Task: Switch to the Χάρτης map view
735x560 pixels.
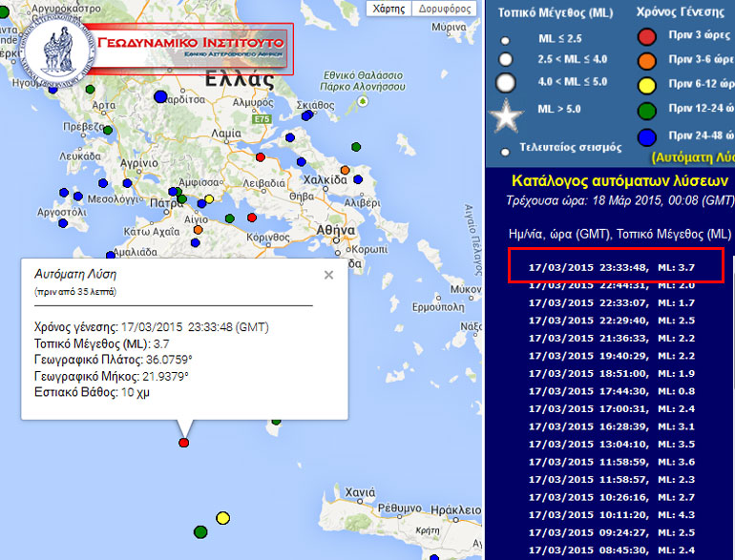Action: [x=388, y=9]
